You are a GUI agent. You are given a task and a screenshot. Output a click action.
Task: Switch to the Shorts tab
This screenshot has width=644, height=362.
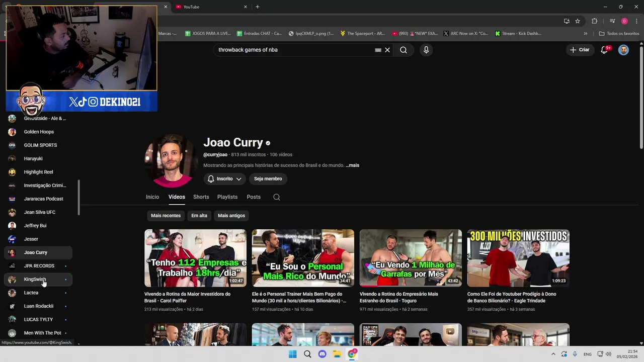pyautogui.click(x=201, y=197)
